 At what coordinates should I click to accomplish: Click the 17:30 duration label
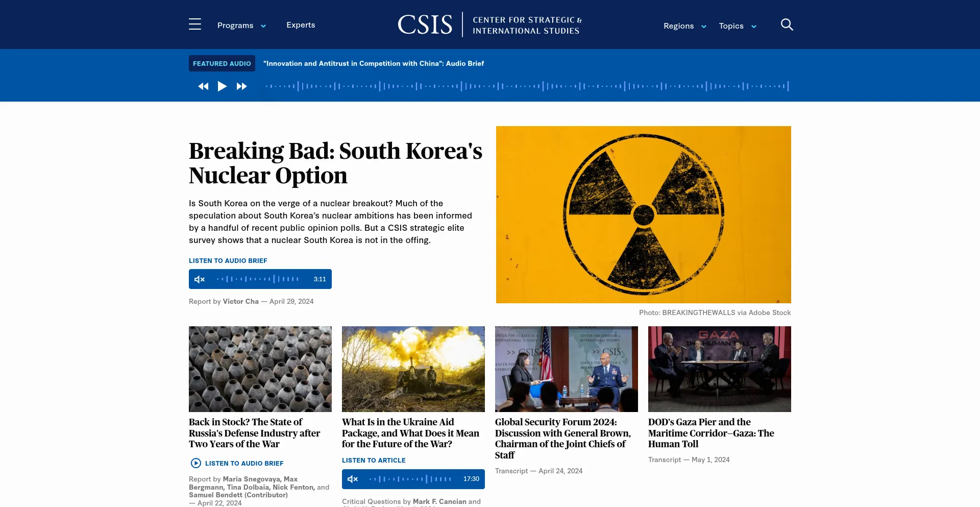click(x=471, y=479)
